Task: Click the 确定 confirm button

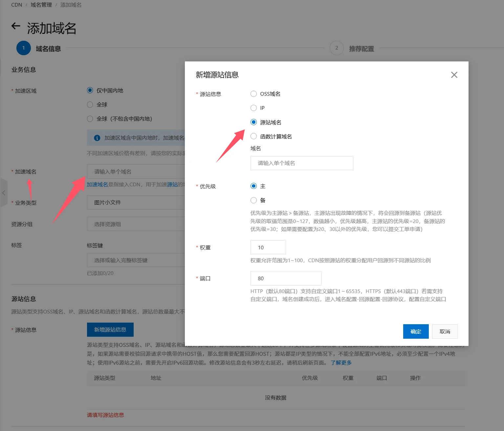Action: click(416, 331)
